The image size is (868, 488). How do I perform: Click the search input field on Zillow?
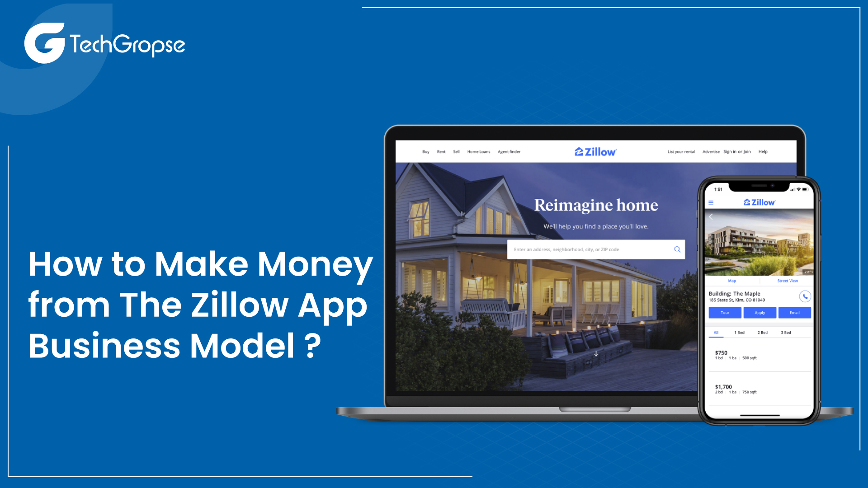(x=595, y=249)
